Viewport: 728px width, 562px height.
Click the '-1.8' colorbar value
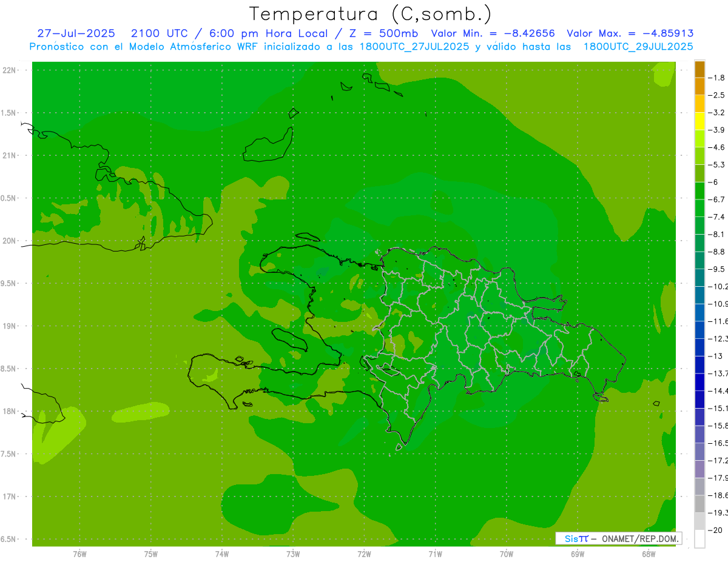coord(716,78)
